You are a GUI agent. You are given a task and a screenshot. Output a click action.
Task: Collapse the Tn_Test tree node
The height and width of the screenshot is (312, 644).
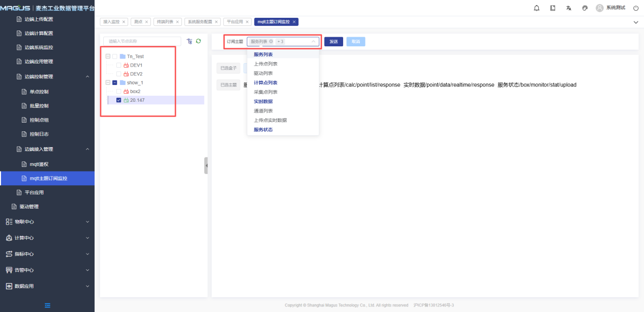[x=108, y=56]
